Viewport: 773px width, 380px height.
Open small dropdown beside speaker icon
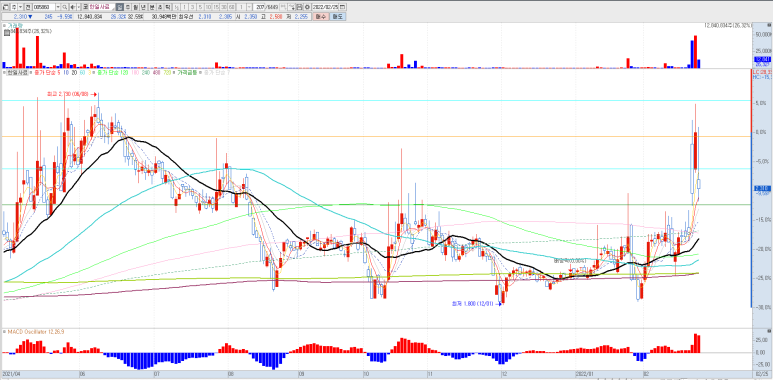pos(78,7)
